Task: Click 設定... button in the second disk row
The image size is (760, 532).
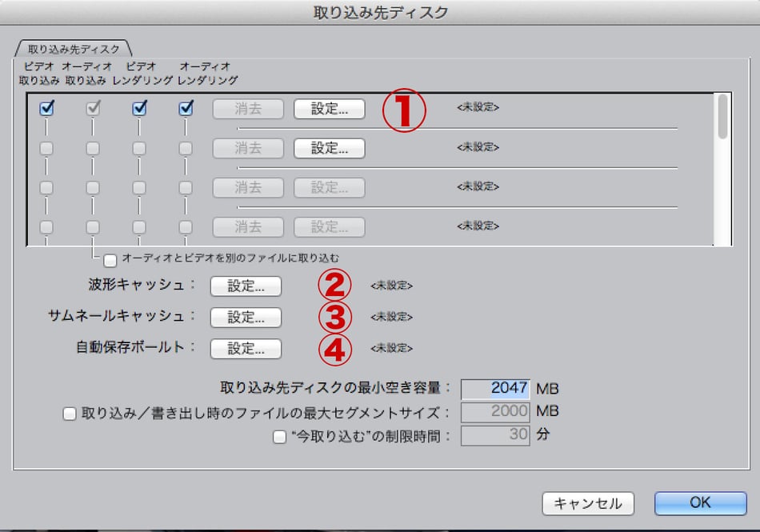Action: tap(330, 148)
